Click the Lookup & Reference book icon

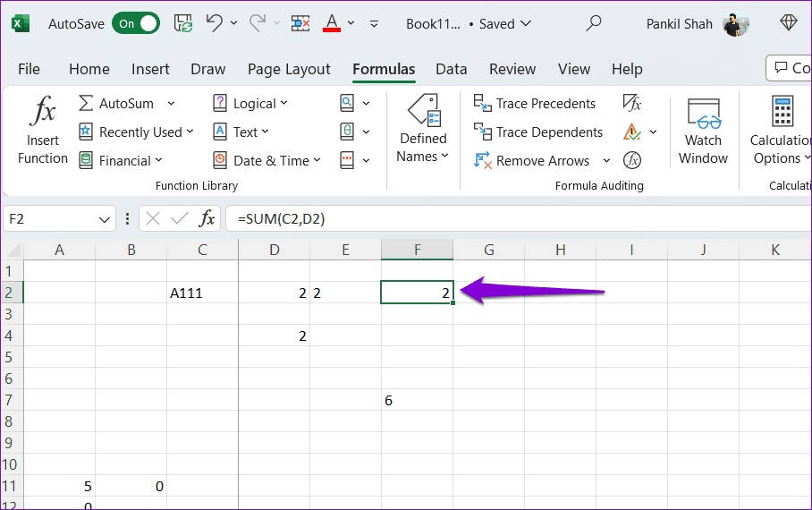(x=347, y=103)
